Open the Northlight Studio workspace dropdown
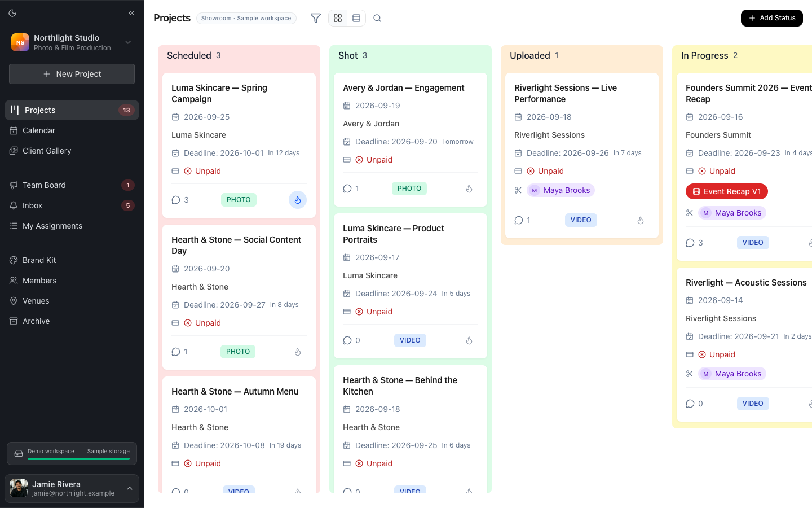The width and height of the screenshot is (812, 508). [72, 42]
